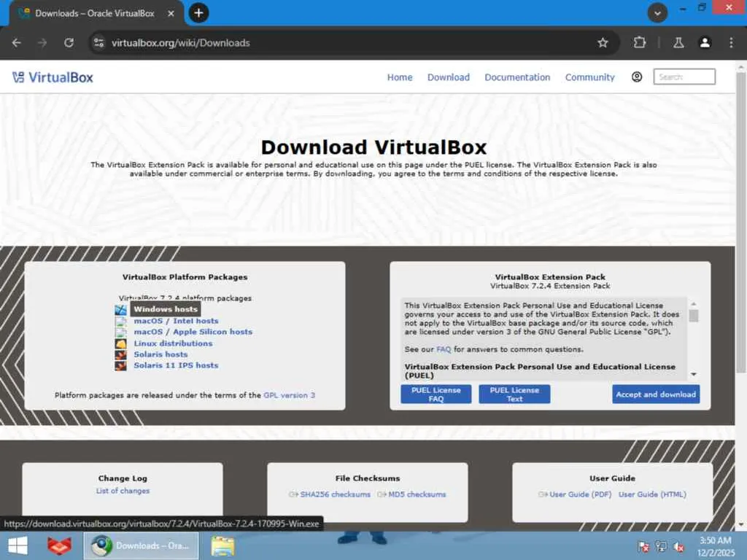Click the flag notification tray icon
The width and height of the screenshot is (747, 560).
click(x=643, y=546)
